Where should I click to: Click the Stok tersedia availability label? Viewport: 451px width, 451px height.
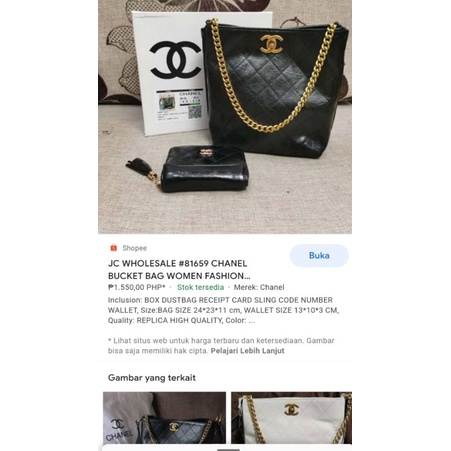pos(200,287)
